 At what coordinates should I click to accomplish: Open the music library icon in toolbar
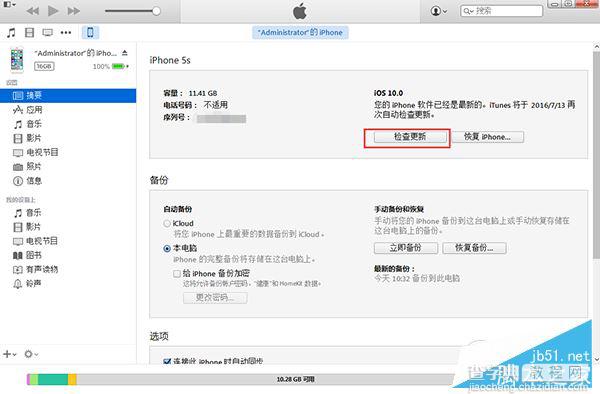coord(11,33)
